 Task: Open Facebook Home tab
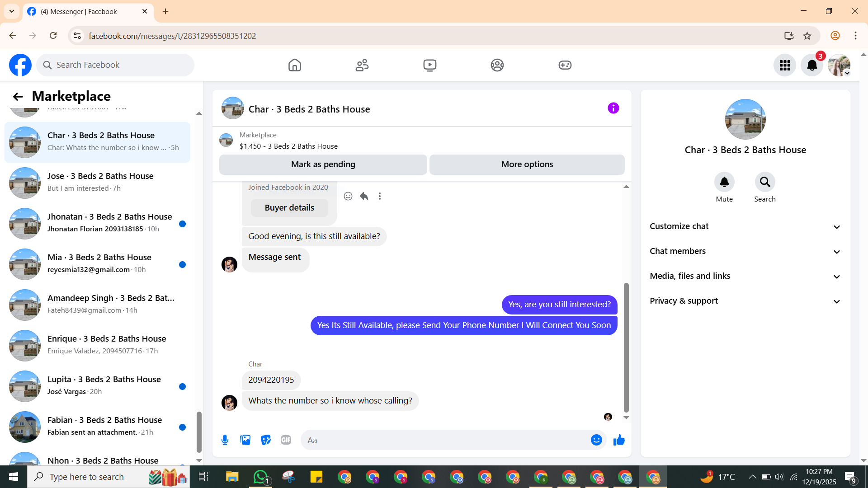[294, 66]
